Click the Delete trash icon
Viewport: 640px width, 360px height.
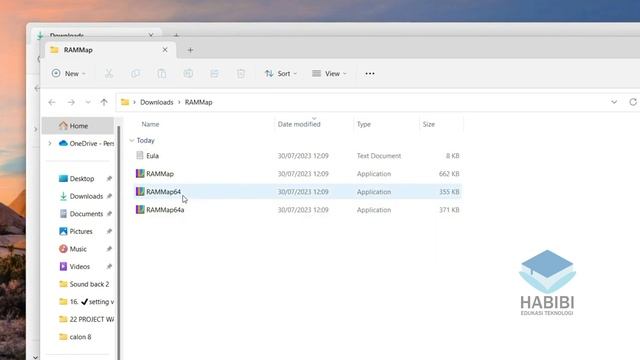[x=241, y=73]
